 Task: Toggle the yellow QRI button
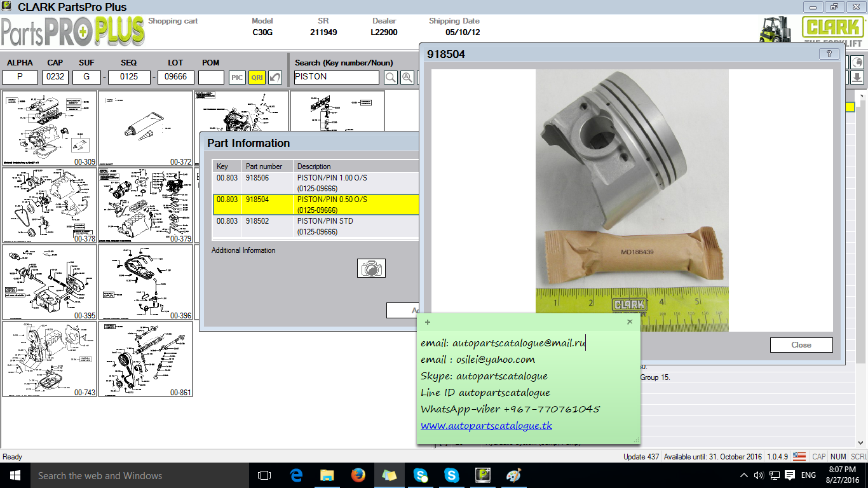(x=257, y=78)
